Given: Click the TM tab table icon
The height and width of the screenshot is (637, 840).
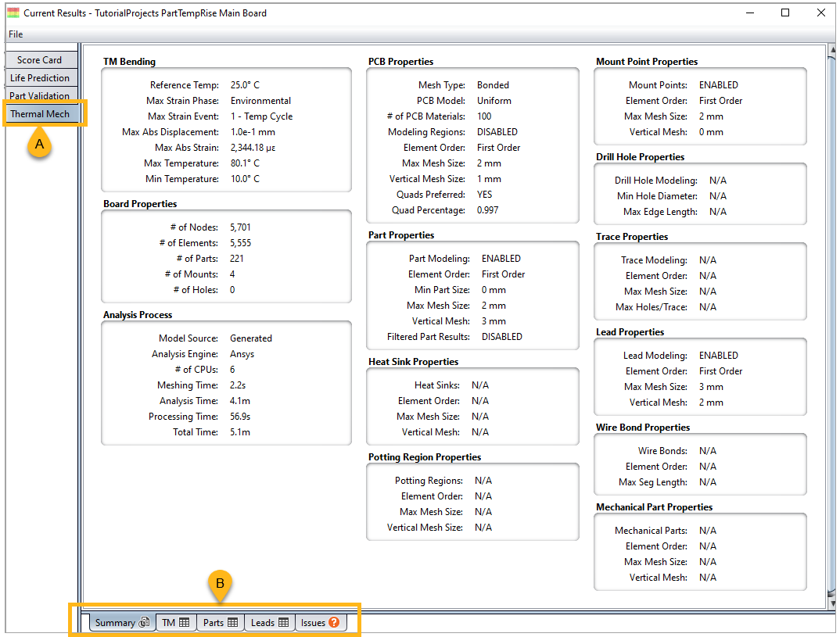Looking at the screenshot, I should (x=185, y=623).
